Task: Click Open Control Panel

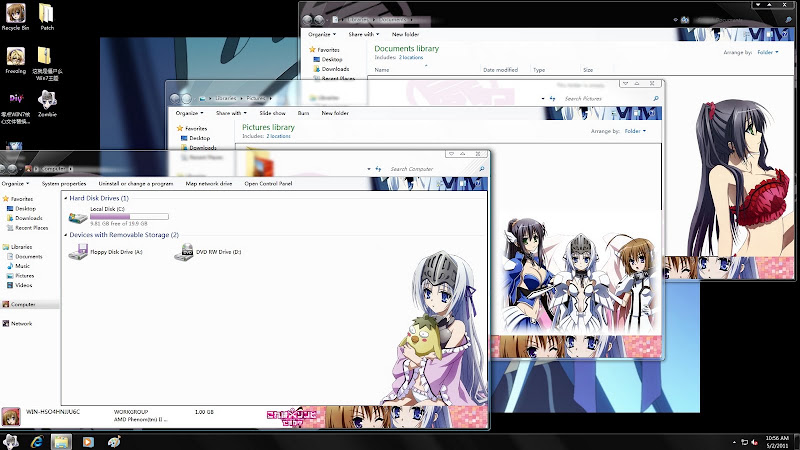Action: (x=268, y=183)
